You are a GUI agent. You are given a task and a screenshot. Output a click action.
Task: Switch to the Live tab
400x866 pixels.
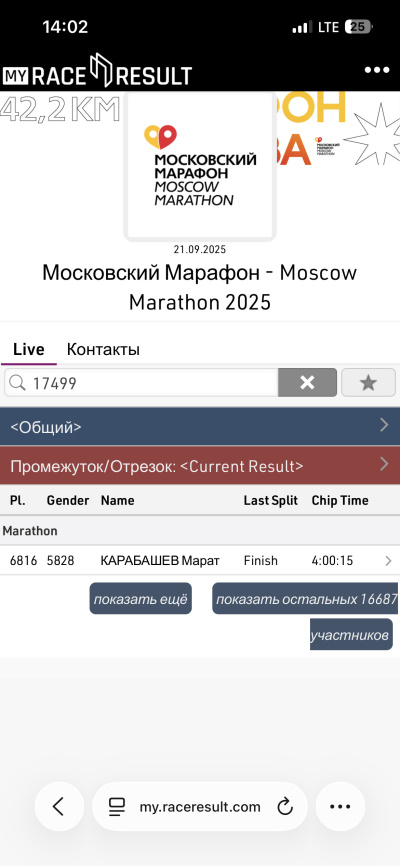pos(29,350)
